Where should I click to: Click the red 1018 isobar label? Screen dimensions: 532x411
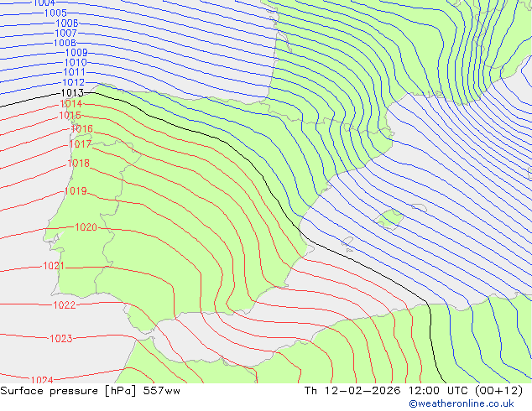tap(79, 164)
